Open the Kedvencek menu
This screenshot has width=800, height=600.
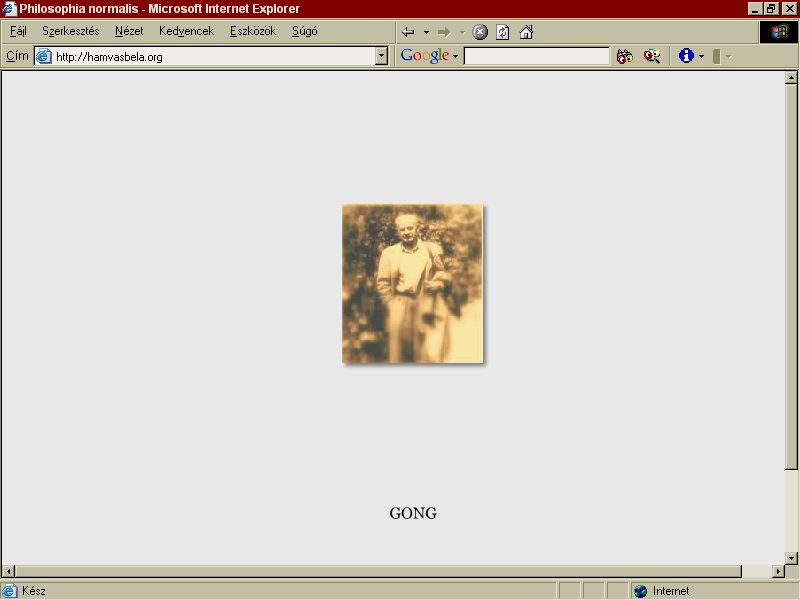(186, 31)
